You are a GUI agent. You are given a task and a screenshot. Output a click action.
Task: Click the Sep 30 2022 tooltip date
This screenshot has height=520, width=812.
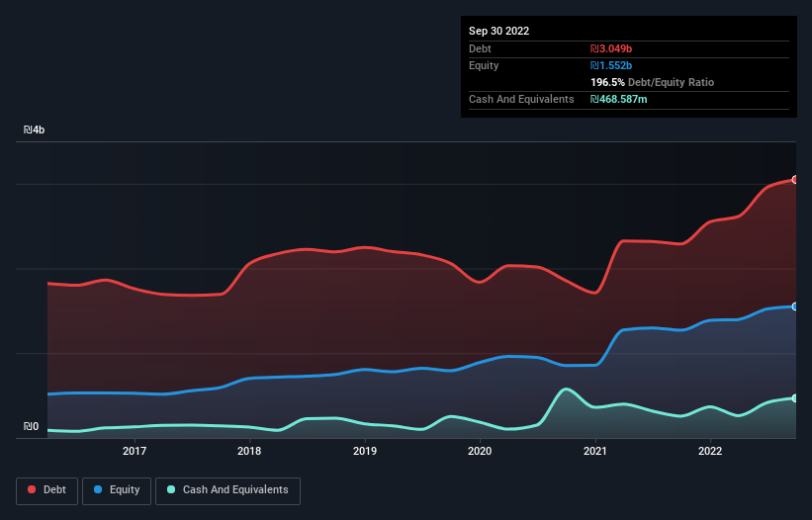point(498,31)
